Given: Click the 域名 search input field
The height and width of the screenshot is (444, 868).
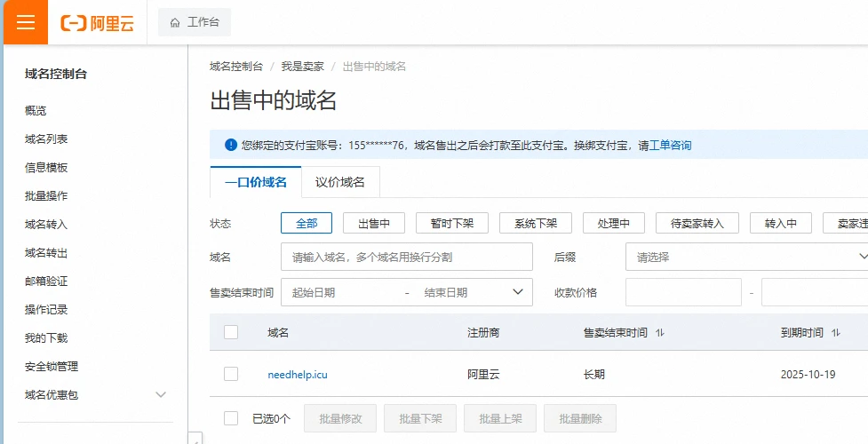Looking at the screenshot, I should click(x=406, y=257).
